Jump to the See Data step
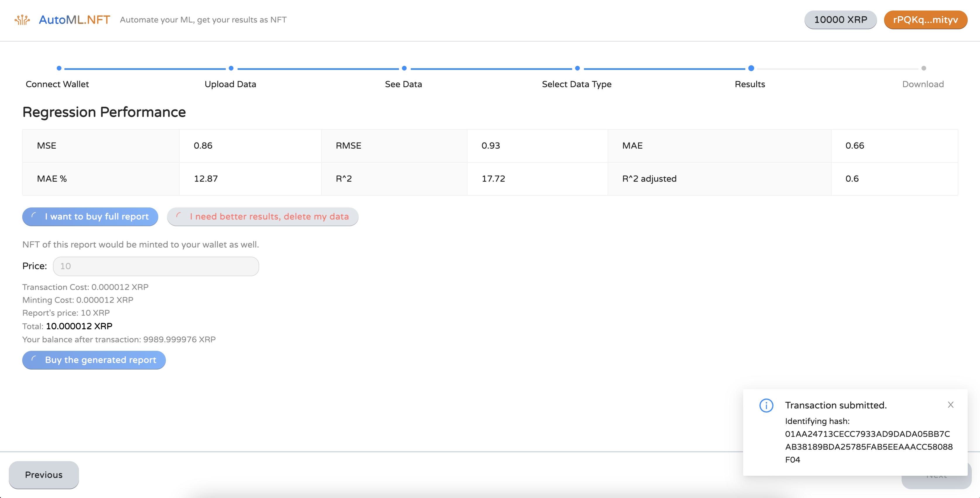Screen dimensions: 980x498 [403, 84]
